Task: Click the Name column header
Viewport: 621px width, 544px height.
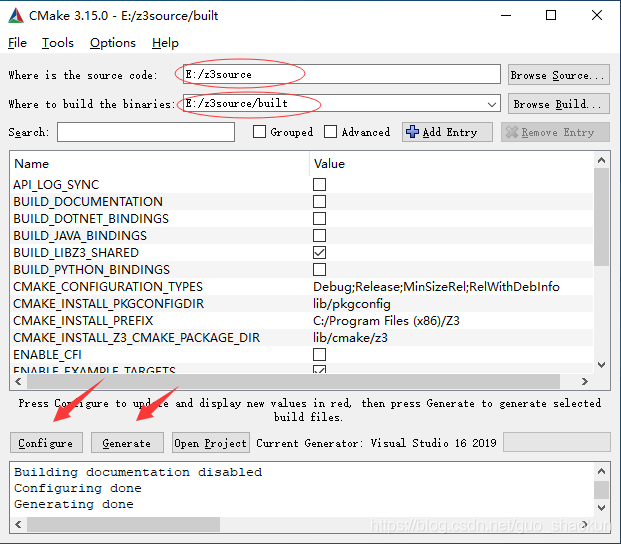Action: point(32,164)
